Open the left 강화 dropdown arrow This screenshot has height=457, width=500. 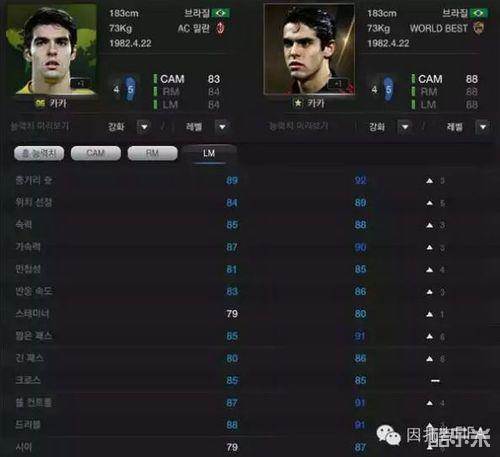(x=144, y=127)
